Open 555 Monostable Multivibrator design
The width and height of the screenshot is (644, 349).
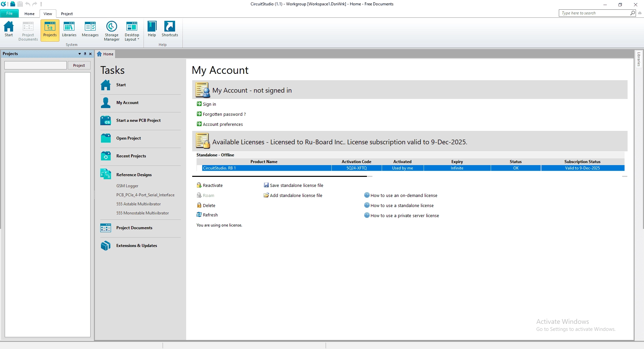(143, 213)
